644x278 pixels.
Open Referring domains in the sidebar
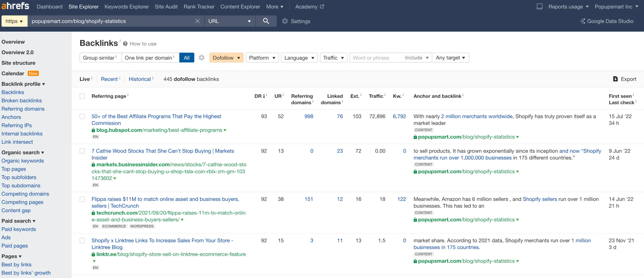(x=23, y=109)
